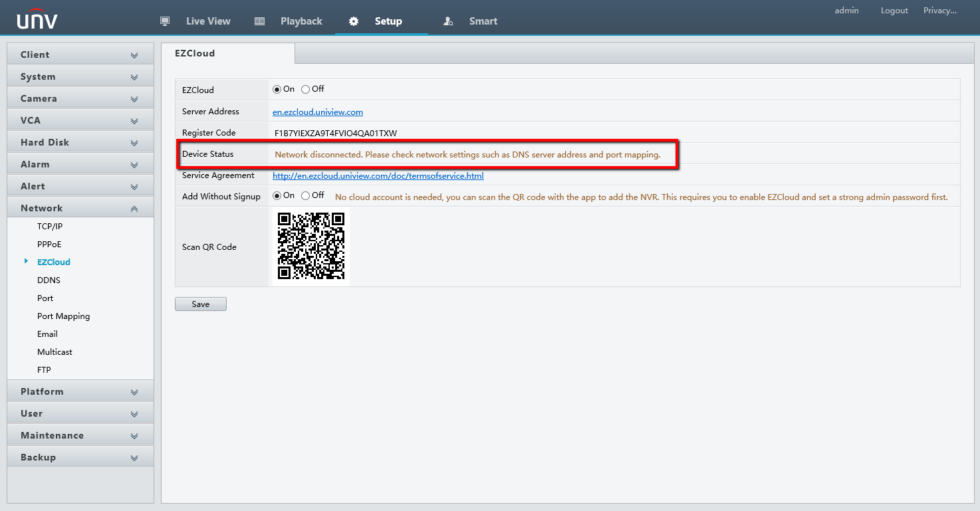Turn EZCloud Off radio button
The image size is (980, 511).
[306, 89]
